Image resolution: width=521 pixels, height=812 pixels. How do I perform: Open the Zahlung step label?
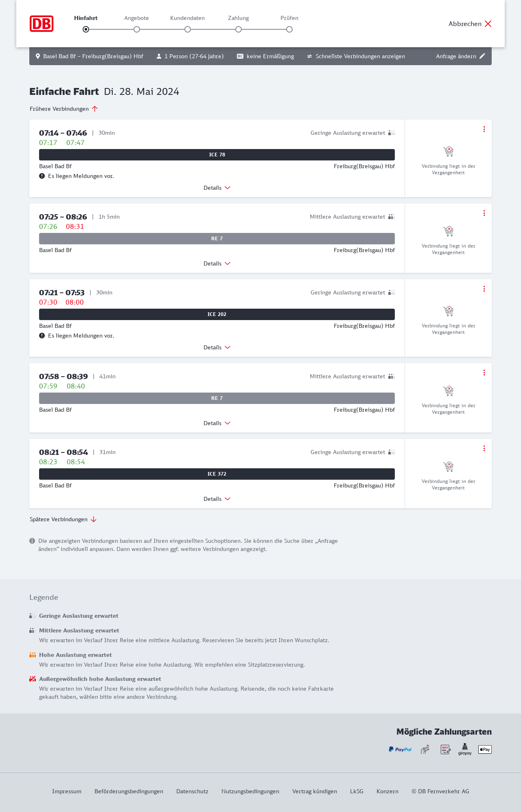click(x=239, y=18)
